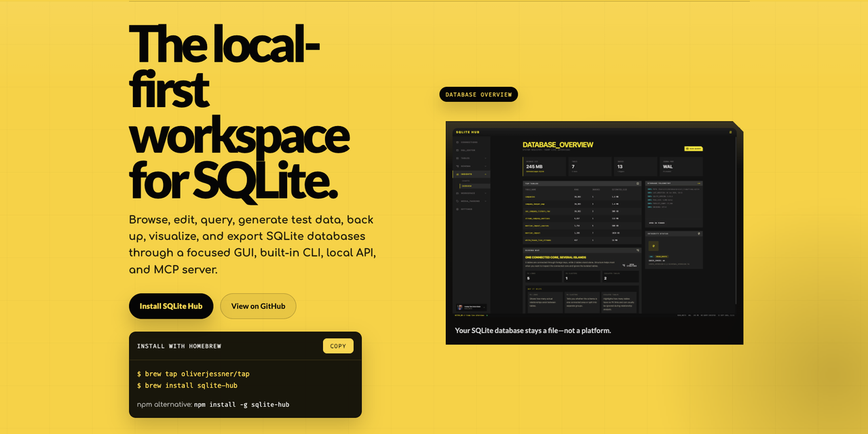Click the "$ brew tap oliverjessner/tap" command line
The width and height of the screenshot is (868, 434).
point(193,374)
